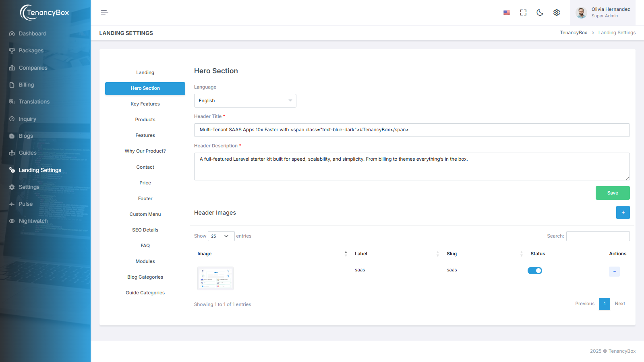Click the 'saas' label cell

pyautogui.click(x=360, y=270)
